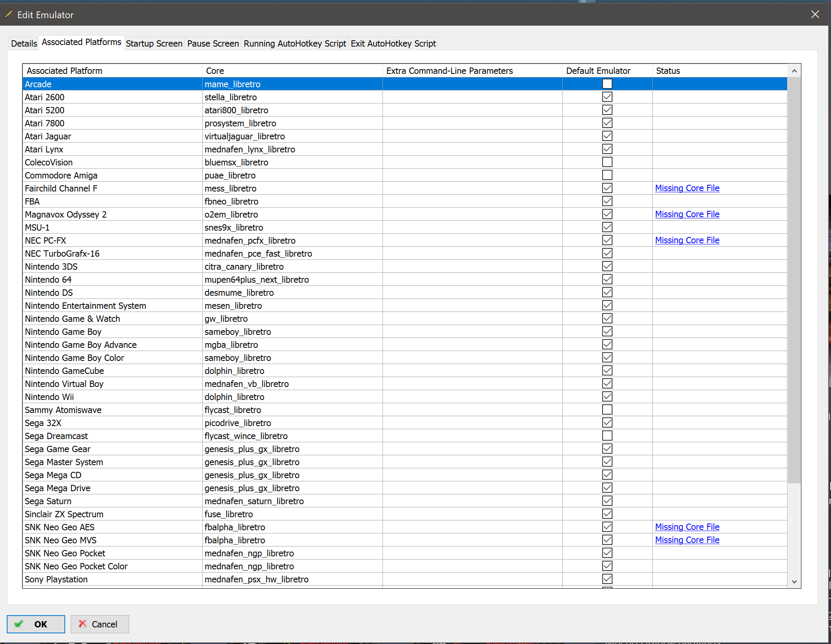Select the SNK Neo Geo Pocket Color cell
This screenshot has height=644, width=831.
click(113, 566)
